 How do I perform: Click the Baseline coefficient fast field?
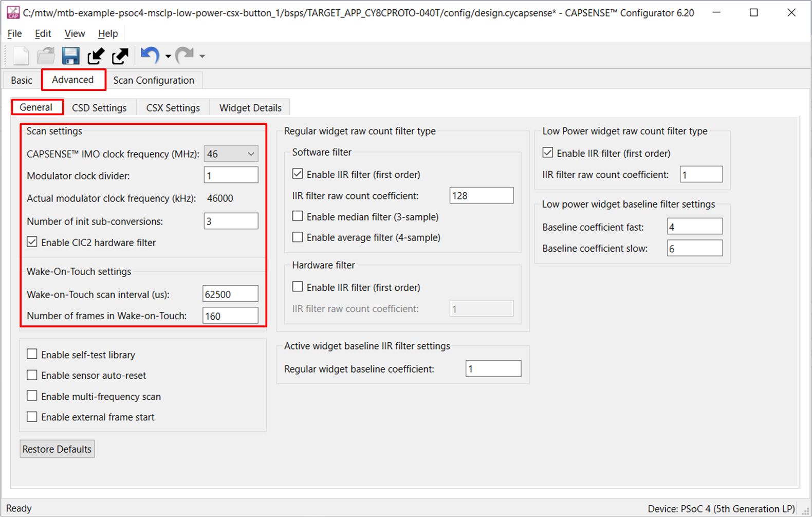pos(695,226)
